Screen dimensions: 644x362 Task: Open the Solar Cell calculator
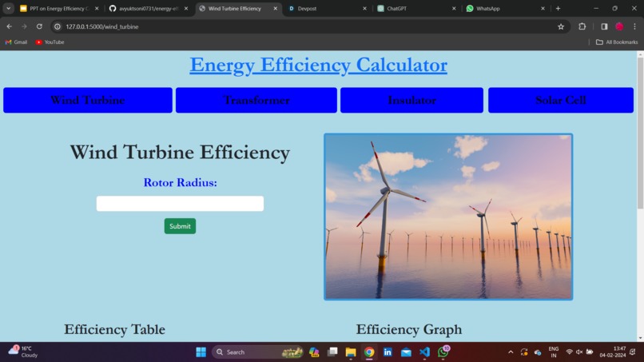(561, 100)
